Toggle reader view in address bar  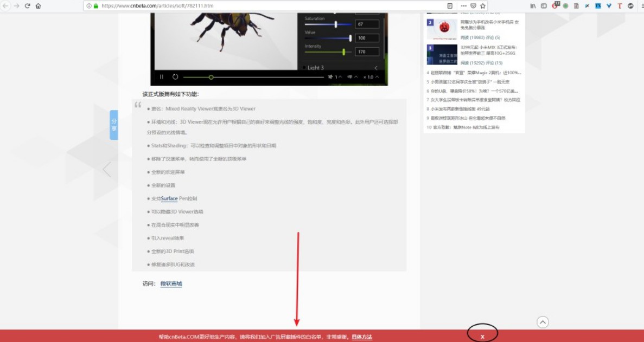449,6
